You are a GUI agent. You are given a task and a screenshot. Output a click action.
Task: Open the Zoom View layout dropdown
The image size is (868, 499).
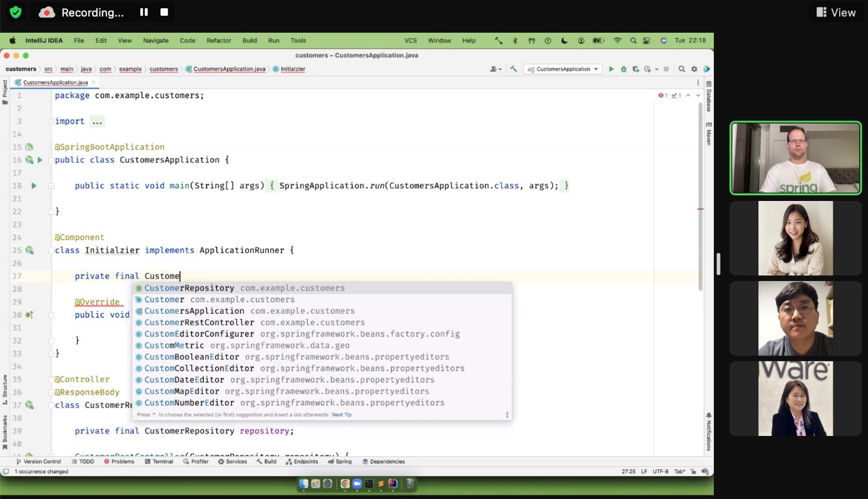point(836,12)
